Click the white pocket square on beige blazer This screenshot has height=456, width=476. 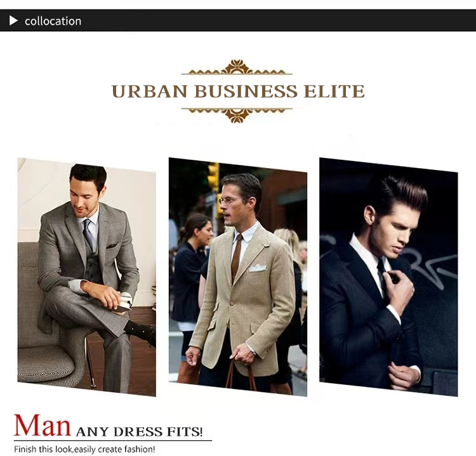pos(258,268)
